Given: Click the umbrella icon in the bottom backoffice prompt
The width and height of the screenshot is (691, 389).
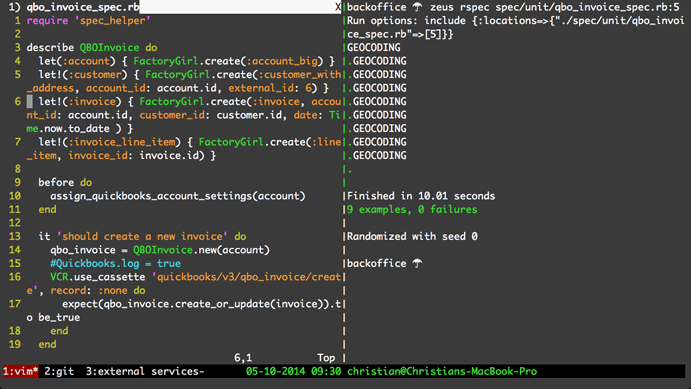Looking at the screenshot, I should 417,263.
